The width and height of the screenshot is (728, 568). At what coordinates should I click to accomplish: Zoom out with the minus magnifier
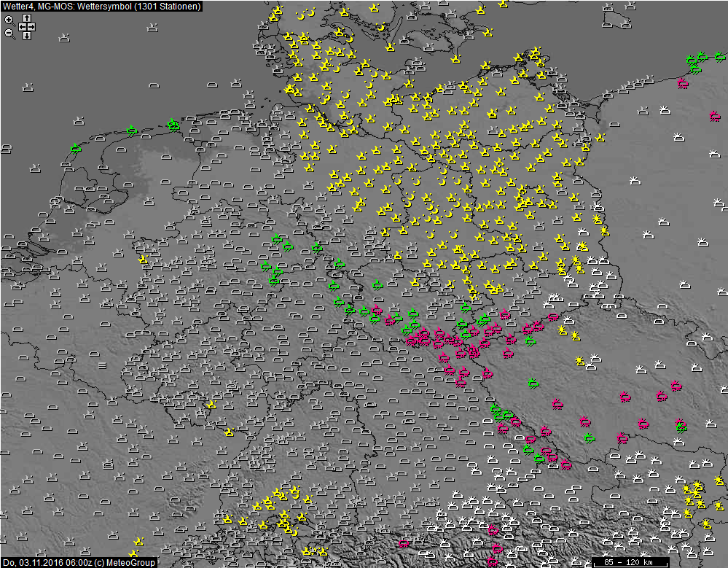click(x=9, y=34)
